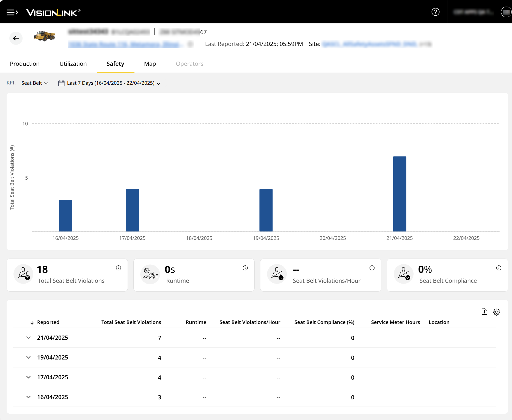Click info icon on Violations/Hour card
The width and height of the screenshot is (512, 420).
click(372, 268)
